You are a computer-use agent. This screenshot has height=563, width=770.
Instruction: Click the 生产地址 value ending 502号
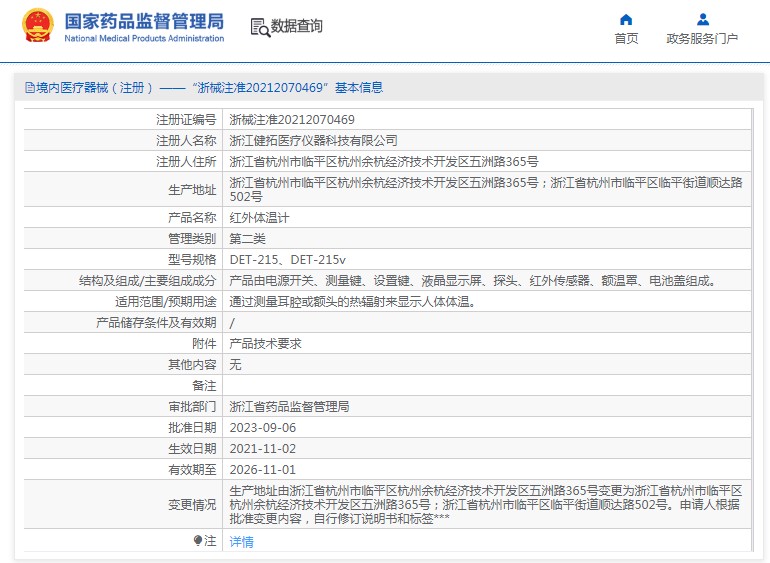click(486, 189)
